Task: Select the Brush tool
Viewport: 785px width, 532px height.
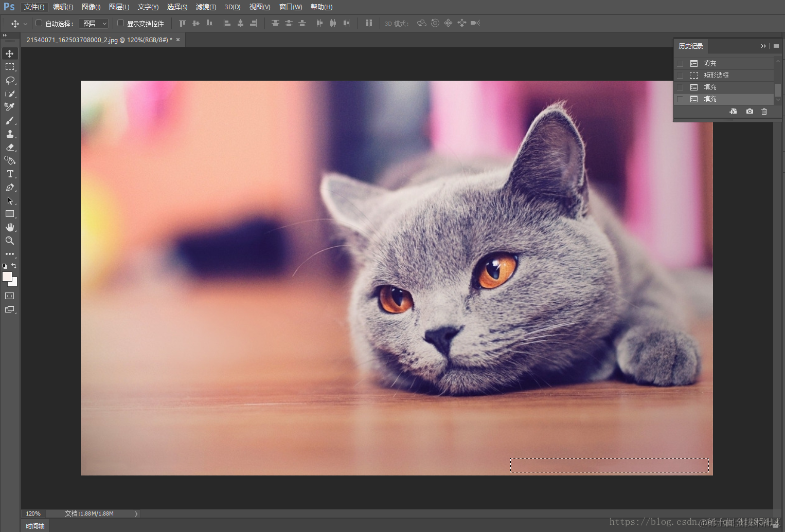Action: click(10, 120)
